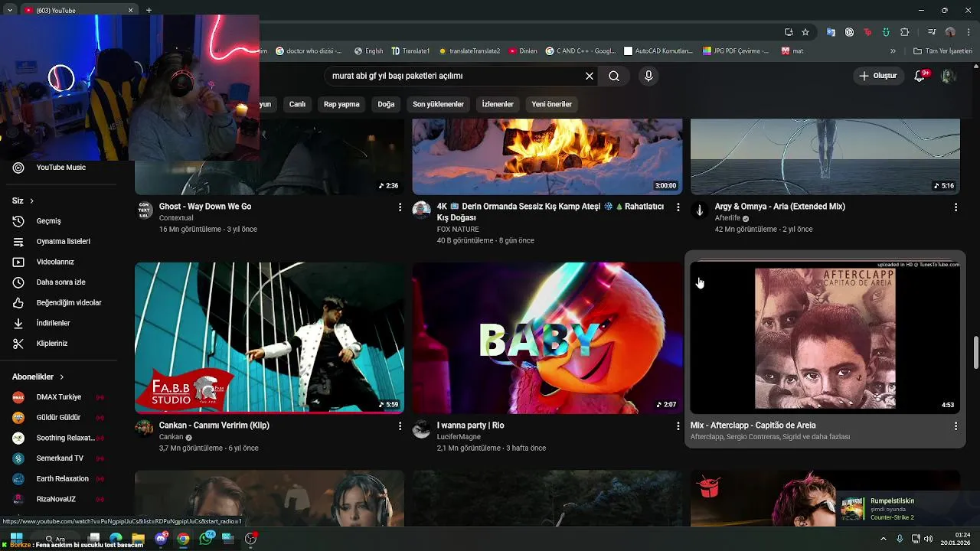The width and height of the screenshot is (980, 551).
Task: Open the FOX NATURE channel avatar
Action: click(x=421, y=210)
